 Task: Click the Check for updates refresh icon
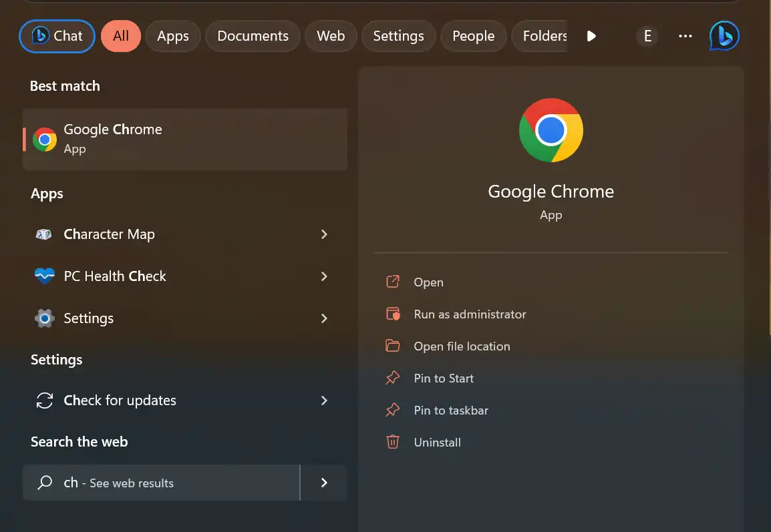(45, 401)
